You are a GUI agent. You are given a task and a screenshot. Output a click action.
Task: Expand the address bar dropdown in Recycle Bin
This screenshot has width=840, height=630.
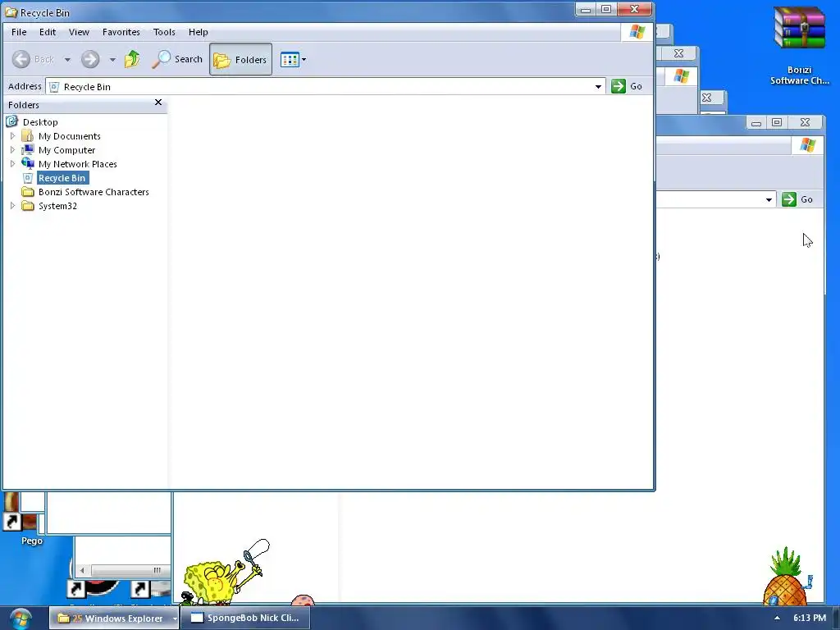(598, 86)
